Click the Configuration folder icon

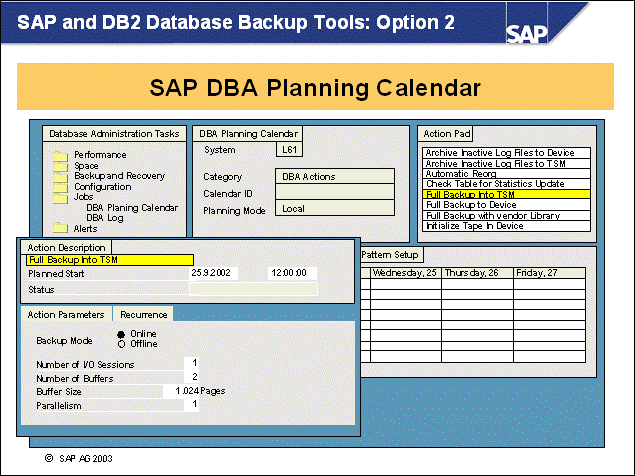60,187
